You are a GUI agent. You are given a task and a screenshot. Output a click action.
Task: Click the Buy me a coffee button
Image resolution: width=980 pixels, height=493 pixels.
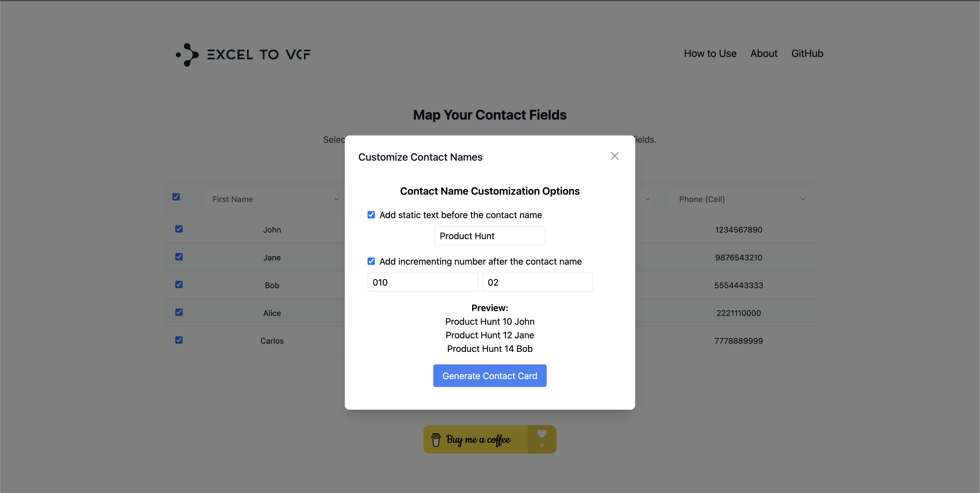[490, 439]
